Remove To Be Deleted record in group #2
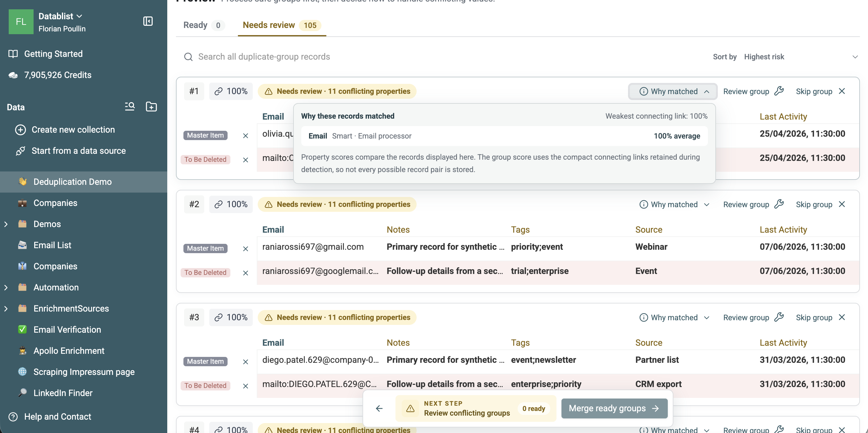This screenshot has height=433, width=868. (245, 273)
